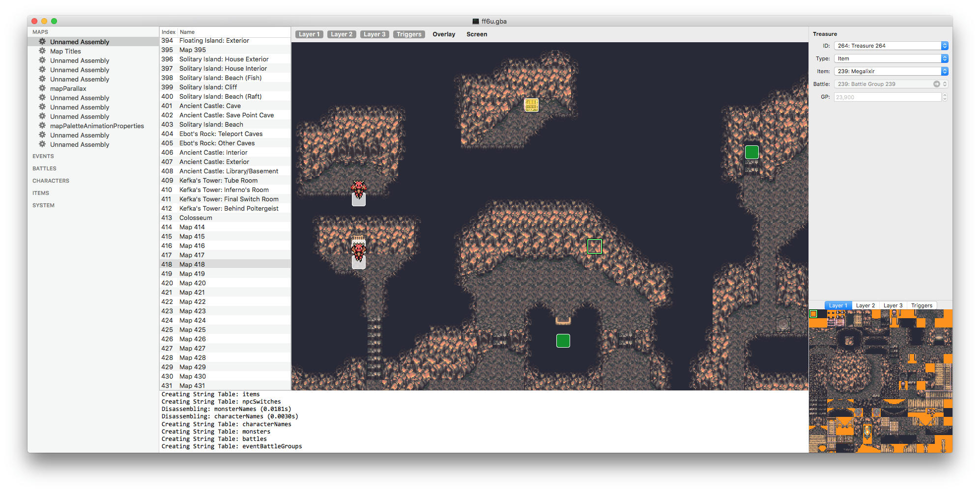
Task: Click gear icon beside mapParallax
Action: [x=42, y=88]
